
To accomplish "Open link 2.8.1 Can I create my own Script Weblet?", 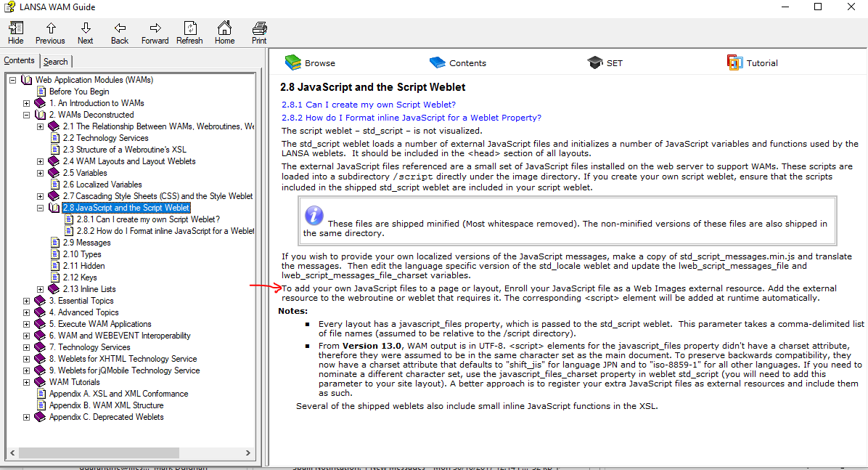I will [x=369, y=105].
